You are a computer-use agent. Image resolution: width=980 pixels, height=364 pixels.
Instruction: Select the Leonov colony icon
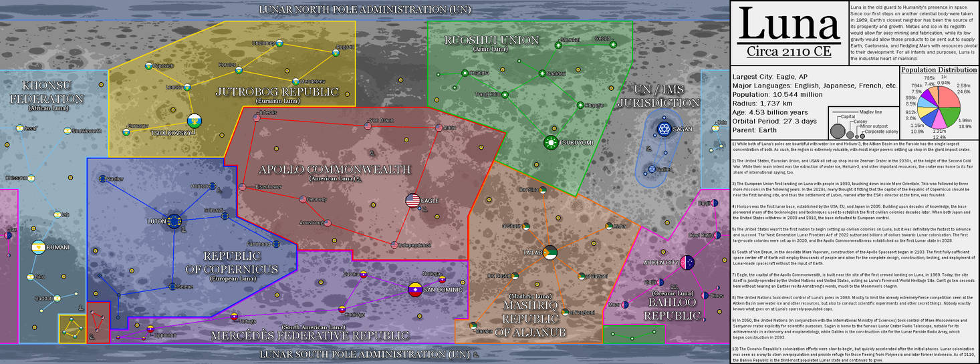click(188, 87)
